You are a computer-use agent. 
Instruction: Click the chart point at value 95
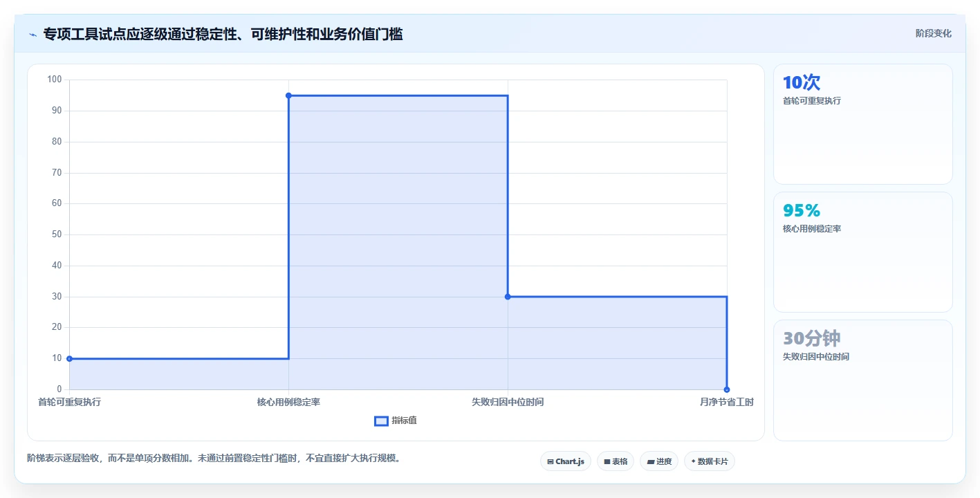point(288,95)
